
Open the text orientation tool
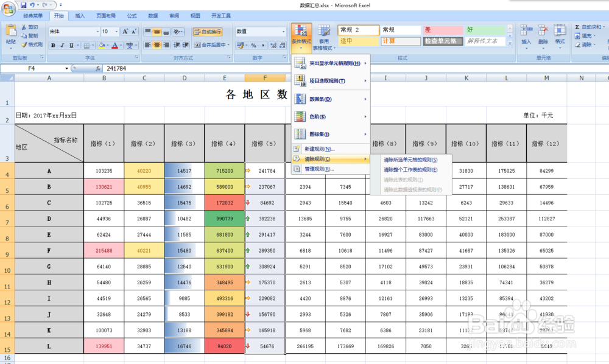177,32
